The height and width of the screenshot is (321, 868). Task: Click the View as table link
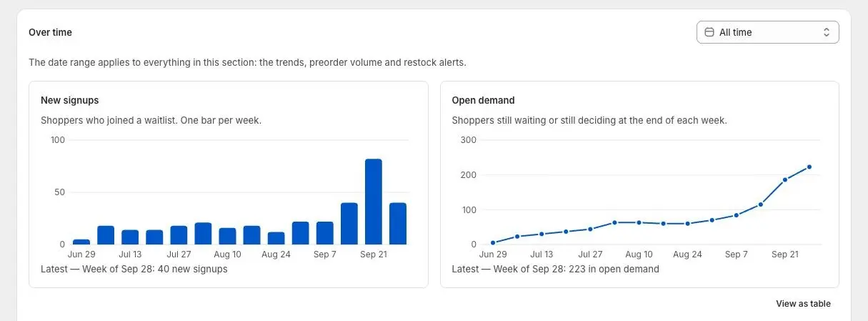(x=803, y=304)
